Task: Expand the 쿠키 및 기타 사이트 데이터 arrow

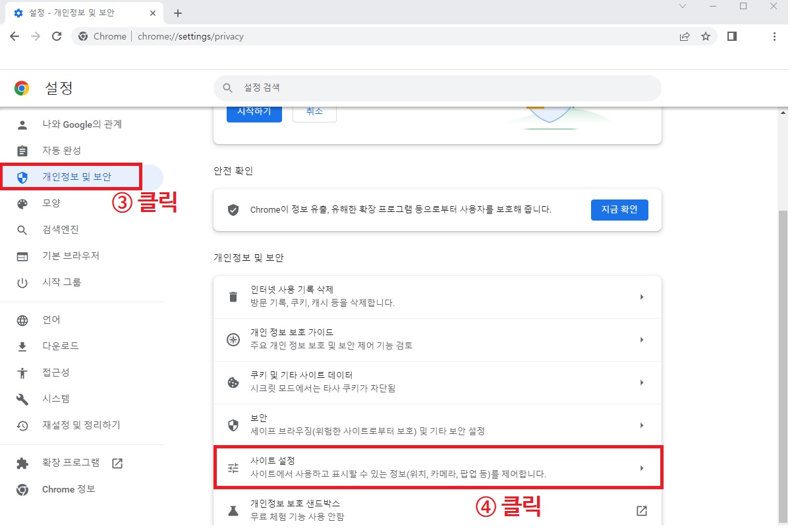Action: coord(641,383)
